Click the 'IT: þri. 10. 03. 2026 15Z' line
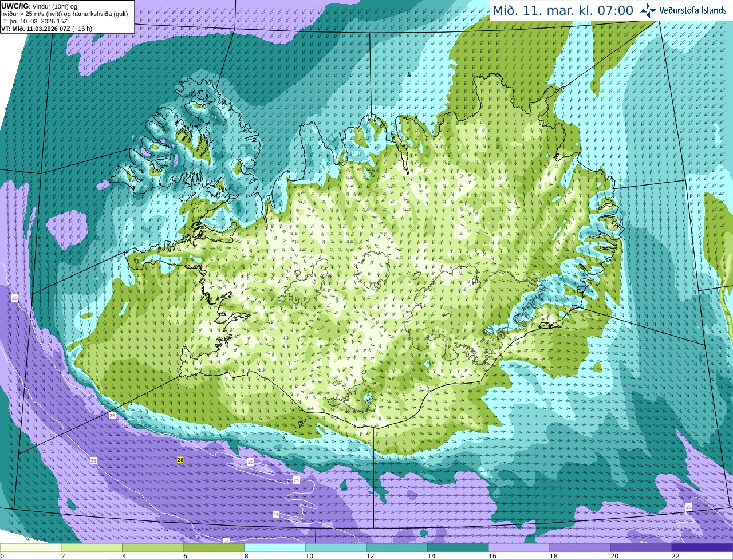 click(x=34, y=21)
